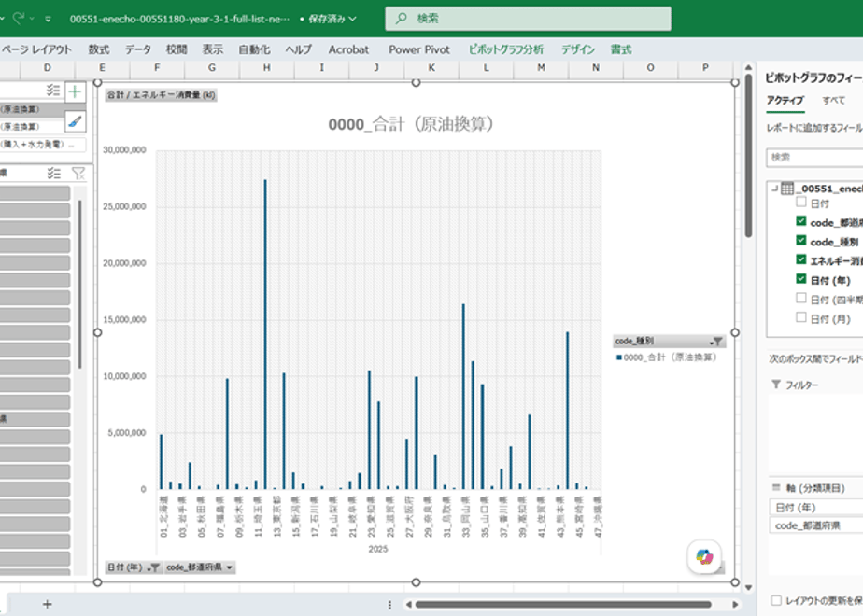Enable the レイアウトの更新を保留 checkbox
863x616 pixels.
776,600
